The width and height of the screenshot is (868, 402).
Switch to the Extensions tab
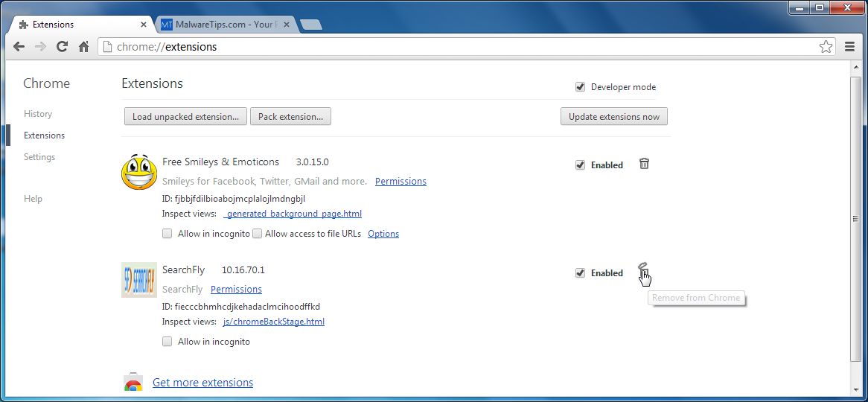[x=82, y=25]
